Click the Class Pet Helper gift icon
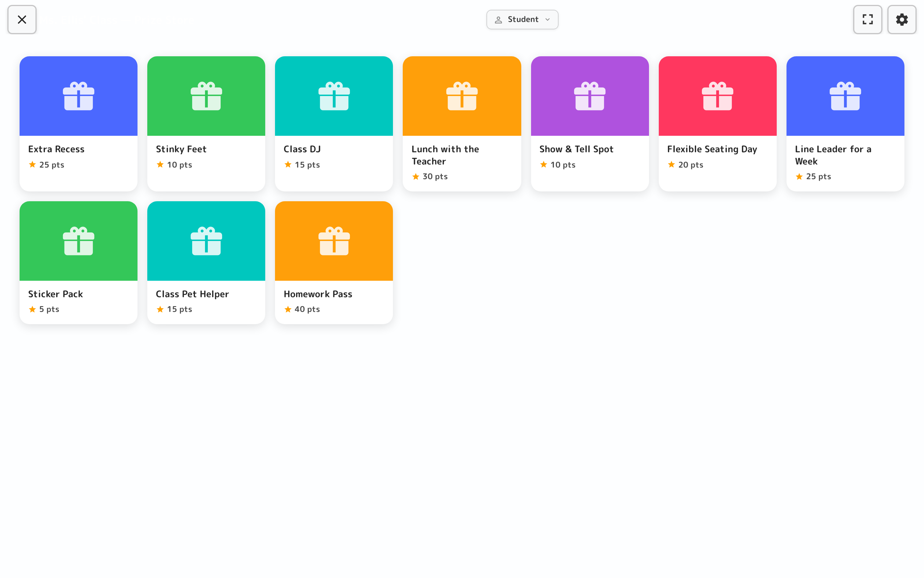The width and height of the screenshot is (924, 578). tap(206, 241)
